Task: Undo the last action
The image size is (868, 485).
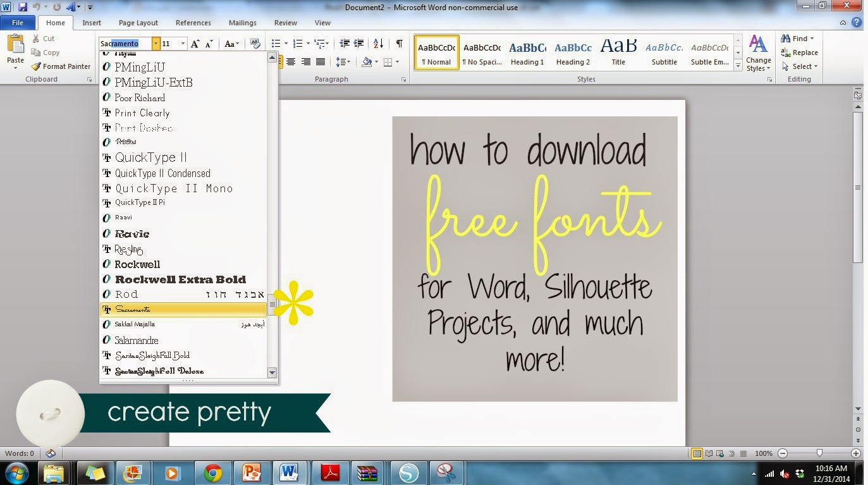Action: pos(37,7)
